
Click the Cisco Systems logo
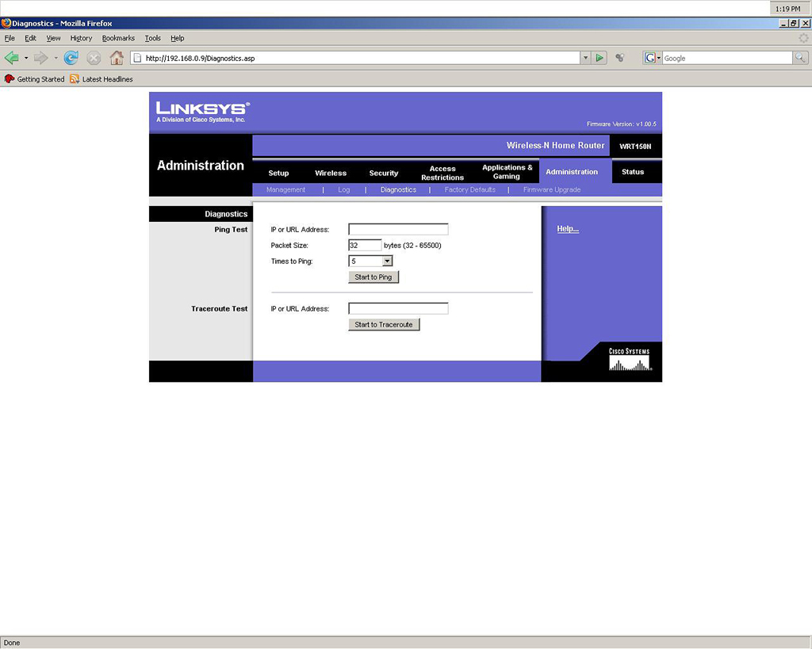click(x=630, y=359)
